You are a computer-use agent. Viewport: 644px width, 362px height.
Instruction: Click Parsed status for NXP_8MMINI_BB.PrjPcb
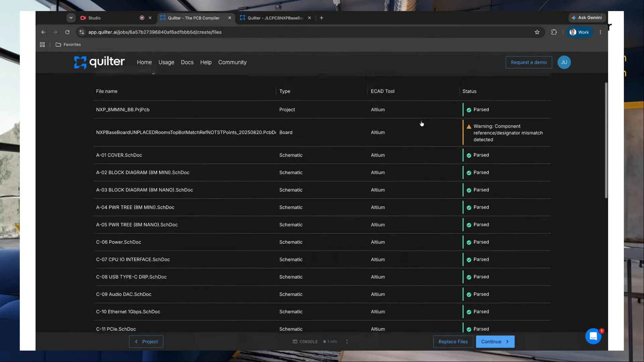pos(478,110)
